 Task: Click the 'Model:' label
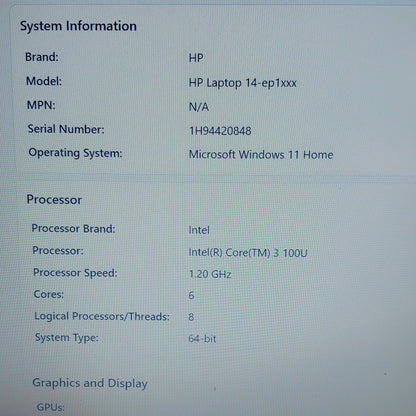pyautogui.click(x=44, y=81)
